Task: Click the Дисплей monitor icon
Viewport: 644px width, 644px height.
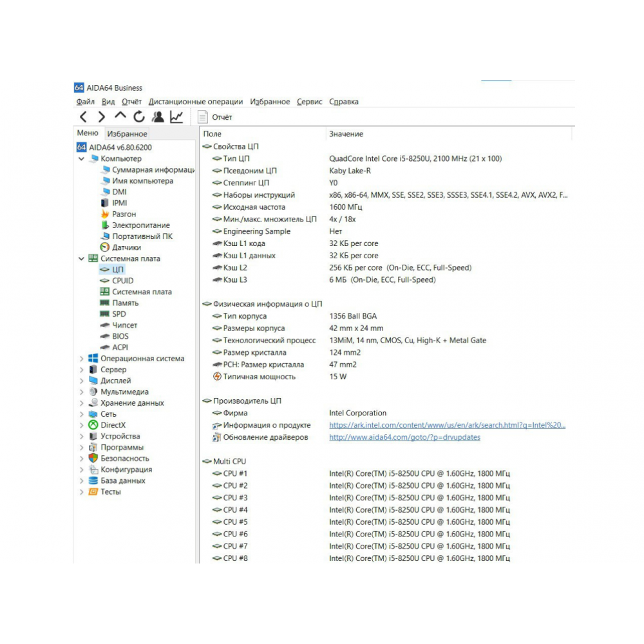Action: pos(93,381)
